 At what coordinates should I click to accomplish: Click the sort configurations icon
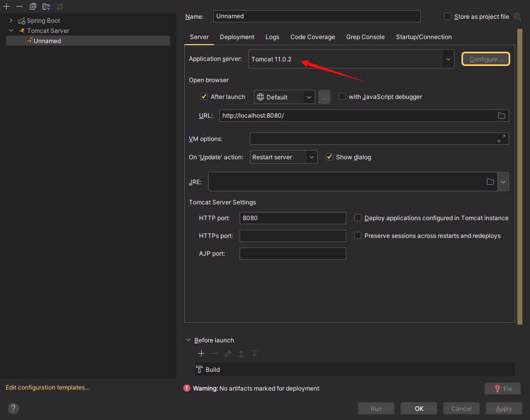click(x=59, y=7)
